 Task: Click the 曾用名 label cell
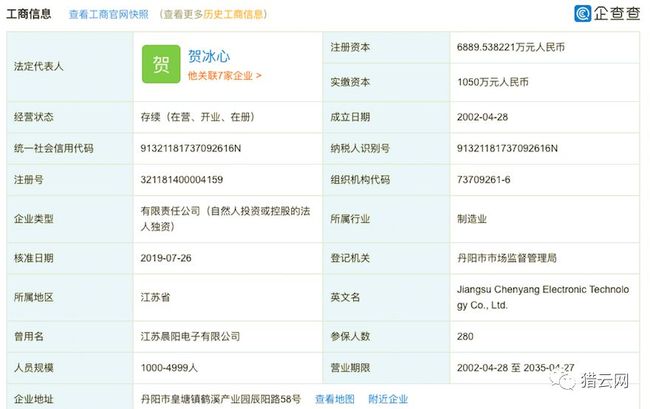(70, 336)
